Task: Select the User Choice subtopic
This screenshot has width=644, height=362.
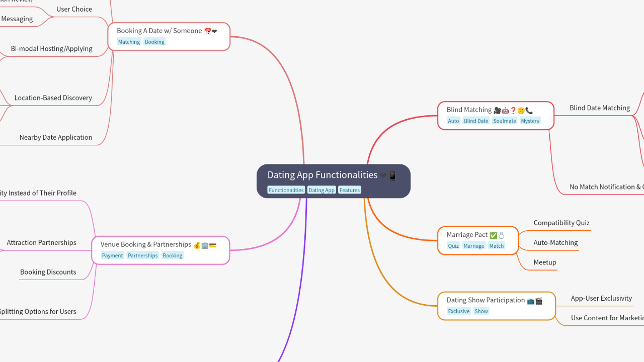Action: (74, 9)
